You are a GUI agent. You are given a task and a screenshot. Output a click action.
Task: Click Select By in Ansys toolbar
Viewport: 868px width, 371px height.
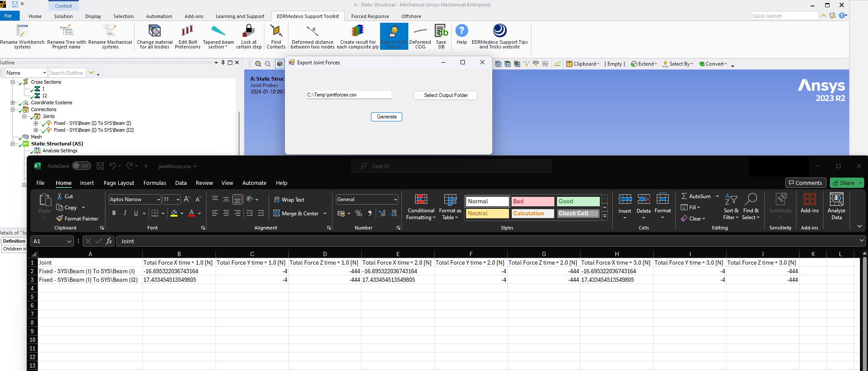pyautogui.click(x=677, y=64)
